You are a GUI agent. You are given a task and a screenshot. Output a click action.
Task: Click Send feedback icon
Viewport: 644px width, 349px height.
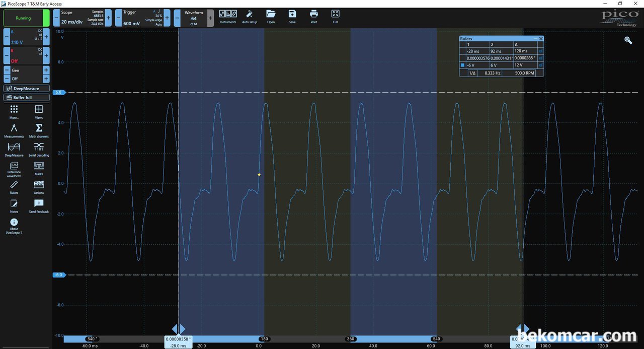39,206
